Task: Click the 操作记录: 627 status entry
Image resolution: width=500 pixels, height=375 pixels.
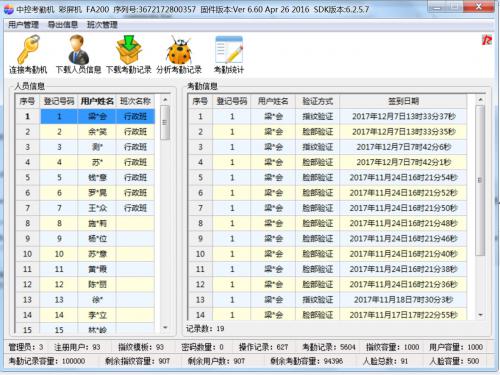Action: click(x=263, y=347)
